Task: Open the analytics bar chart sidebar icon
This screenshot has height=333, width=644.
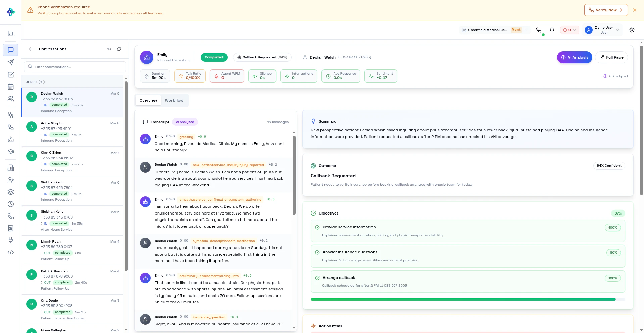Action: (x=11, y=33)
